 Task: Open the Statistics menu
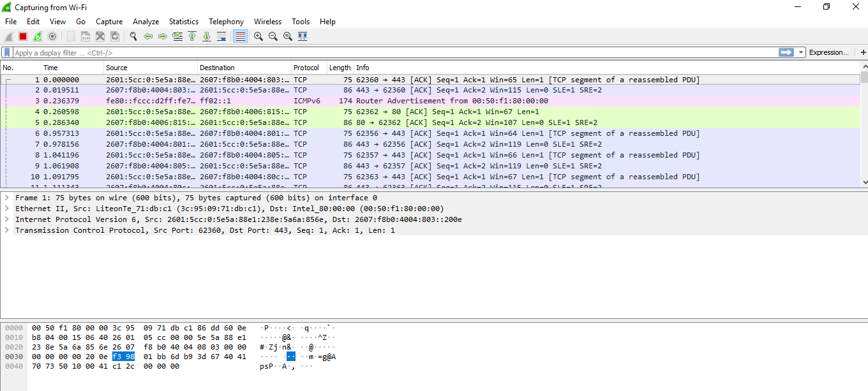click(184, 21)
